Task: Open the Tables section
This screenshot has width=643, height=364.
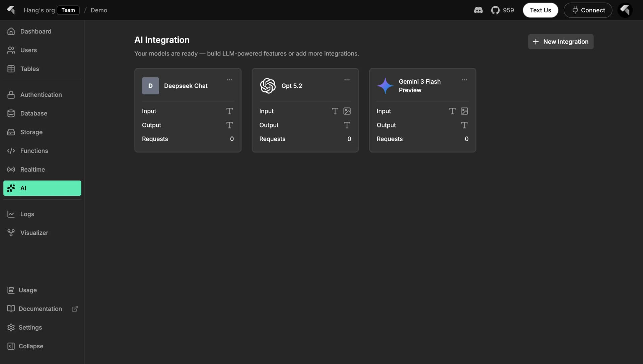Action: click(x=29, y=69)
